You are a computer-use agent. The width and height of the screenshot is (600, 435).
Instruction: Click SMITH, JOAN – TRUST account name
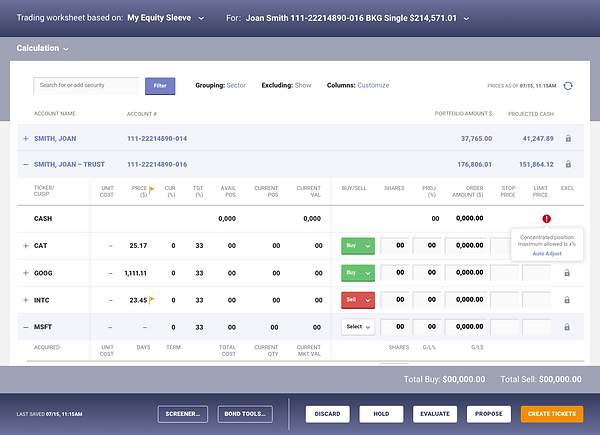click(69, 165)
